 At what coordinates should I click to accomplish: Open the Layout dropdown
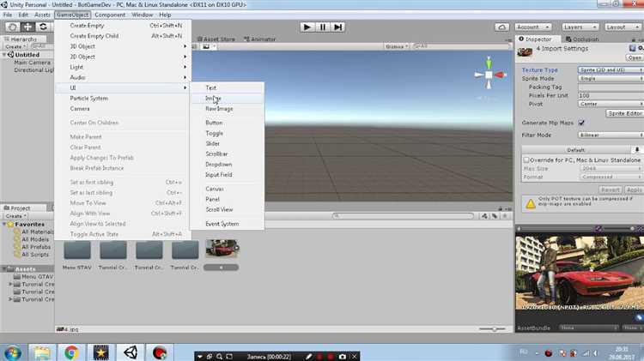tap(623, 27)
